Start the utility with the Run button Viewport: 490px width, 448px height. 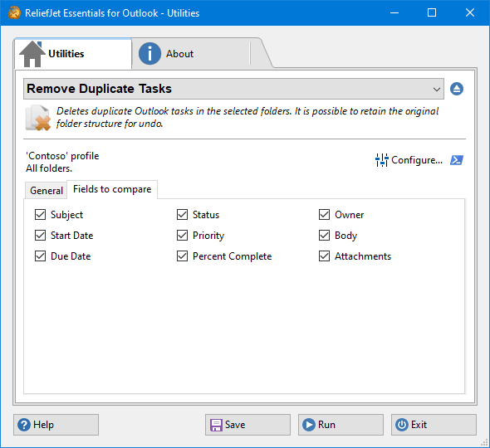(x=341, y=425)
